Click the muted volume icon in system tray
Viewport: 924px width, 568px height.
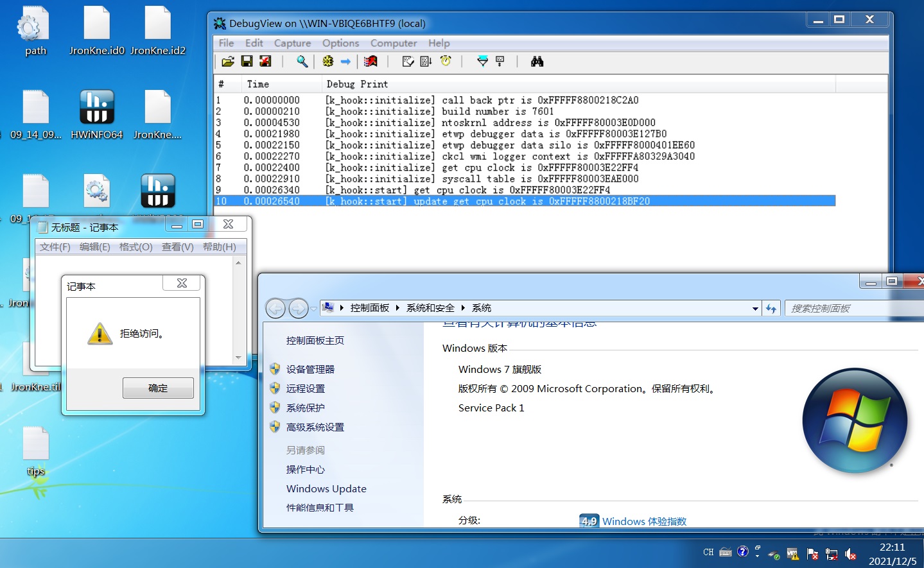(851, 553)
